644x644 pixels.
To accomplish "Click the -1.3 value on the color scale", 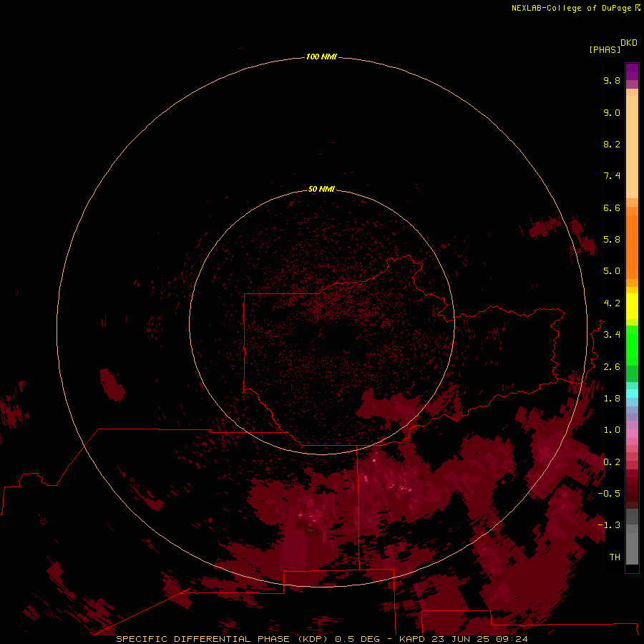I will (x=609, y=525).
